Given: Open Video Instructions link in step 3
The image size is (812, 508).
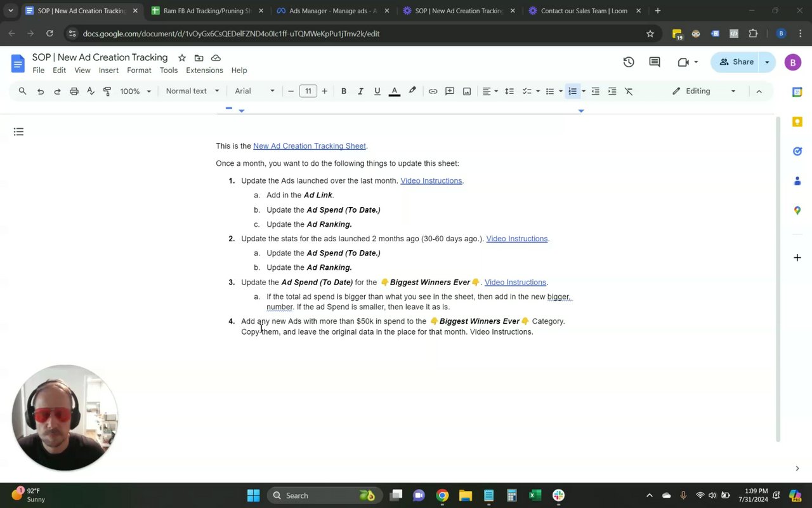Looking at the screenshot, I should click(515, 283).
